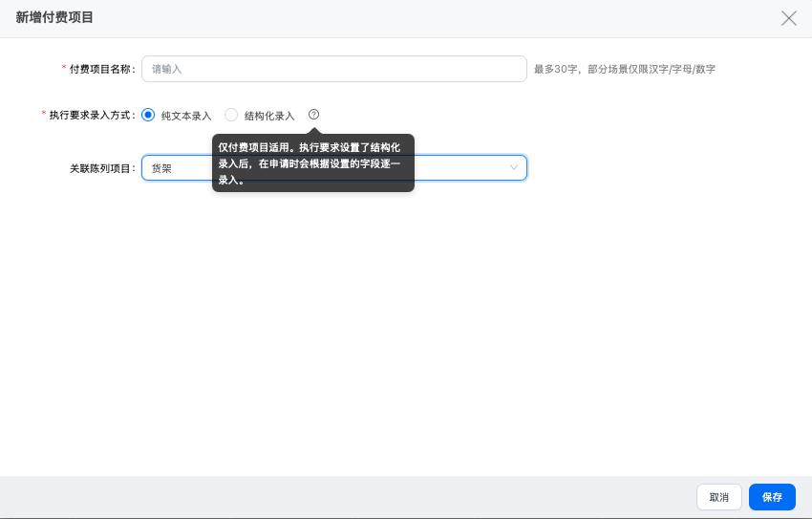This screenshot has height=519, width=812.
Task: Click the 付费项目名称 label
Action: [x=99, y=69]
